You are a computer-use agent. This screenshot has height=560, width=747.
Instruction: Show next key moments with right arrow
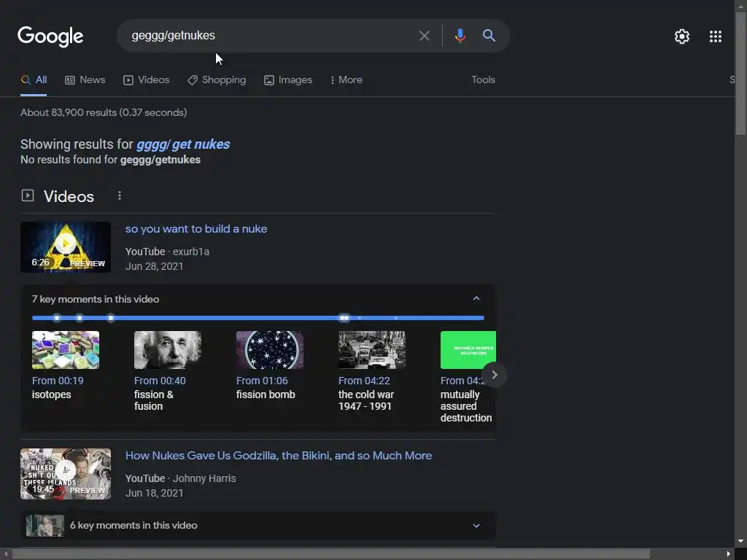[x=495, y=375]
